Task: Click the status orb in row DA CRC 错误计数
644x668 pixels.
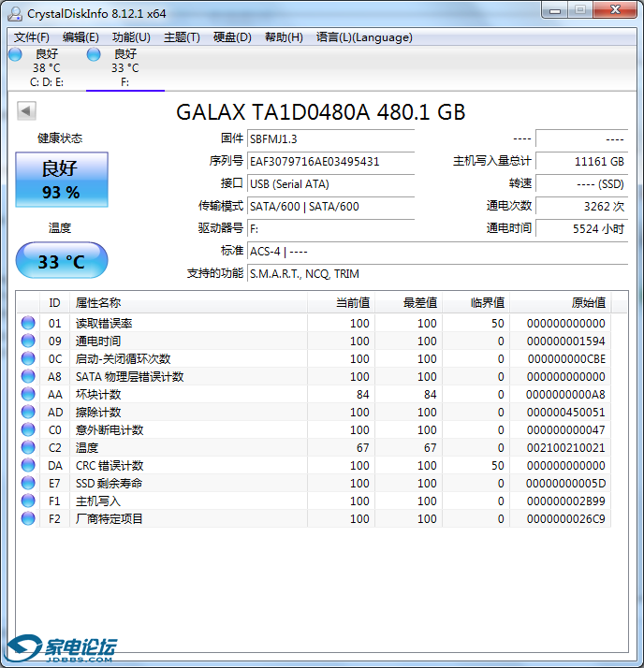Action: 28,465
